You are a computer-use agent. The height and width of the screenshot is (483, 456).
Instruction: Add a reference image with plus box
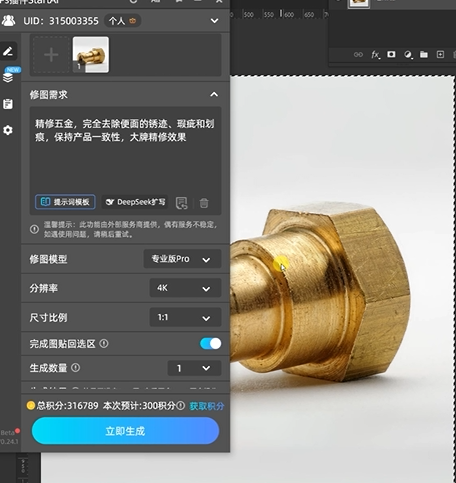(x=51, y=55)
